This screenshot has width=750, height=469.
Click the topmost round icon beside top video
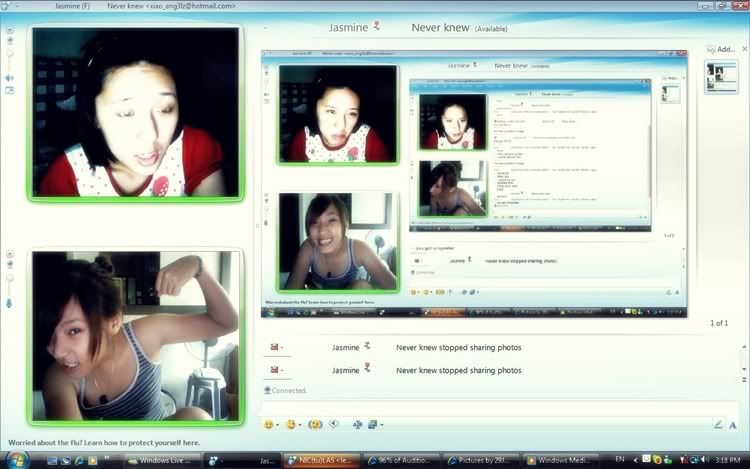click(x=10, y=30)
